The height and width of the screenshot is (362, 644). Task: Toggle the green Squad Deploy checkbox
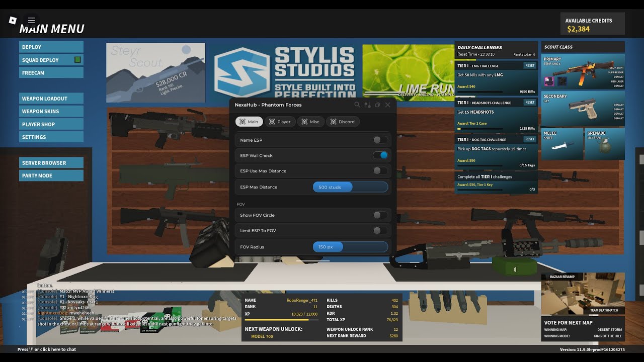click(77, 60)
